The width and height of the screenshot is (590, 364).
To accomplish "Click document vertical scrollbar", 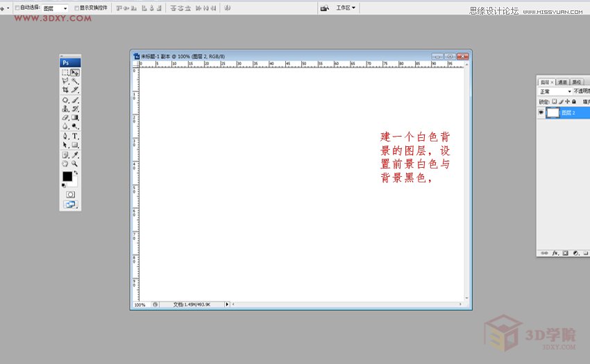I will 467,182.
